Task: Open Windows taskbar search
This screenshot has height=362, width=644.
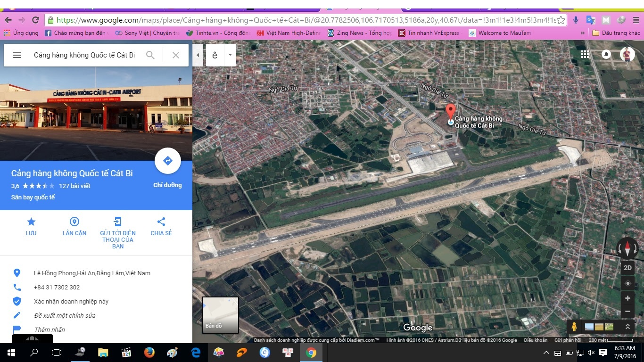Action: pyautogui.click(x=34, y=352)
